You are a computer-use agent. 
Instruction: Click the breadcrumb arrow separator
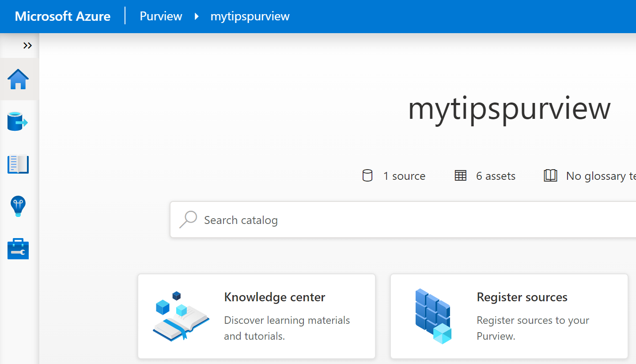click(x=197, y=16)
